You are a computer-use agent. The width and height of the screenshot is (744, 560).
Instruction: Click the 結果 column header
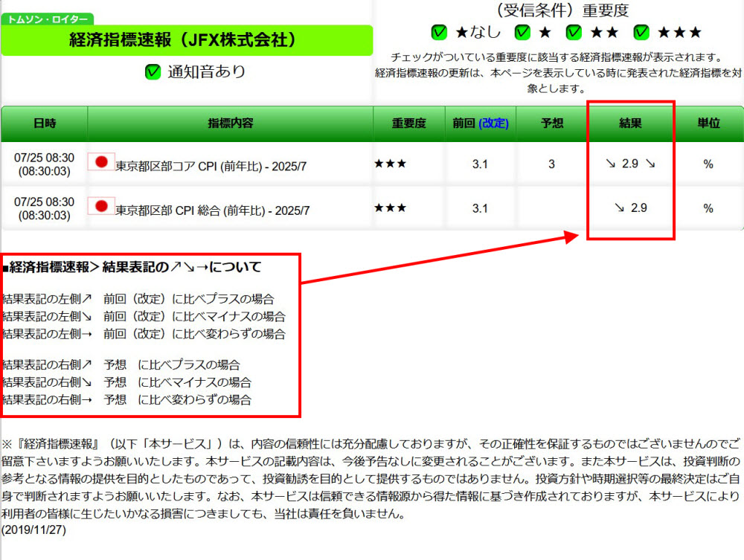coord(631,123)
